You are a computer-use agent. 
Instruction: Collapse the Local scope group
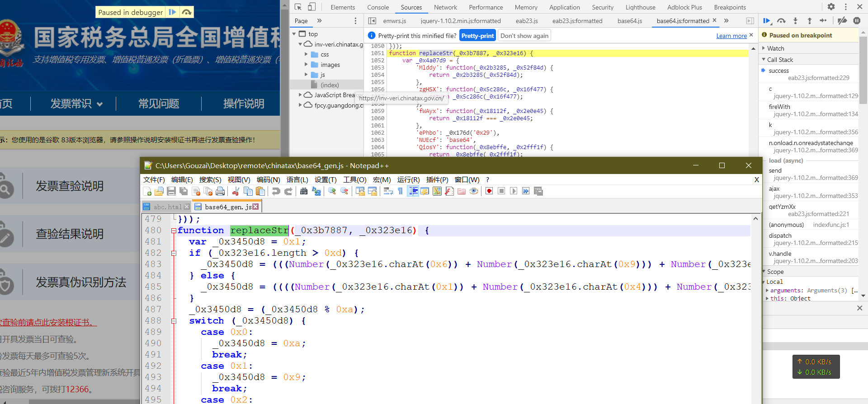tap(764, 282)
